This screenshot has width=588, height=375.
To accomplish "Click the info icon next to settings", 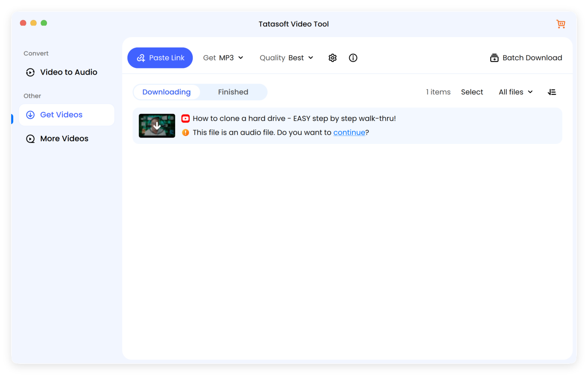I will [x=353, y=58].
